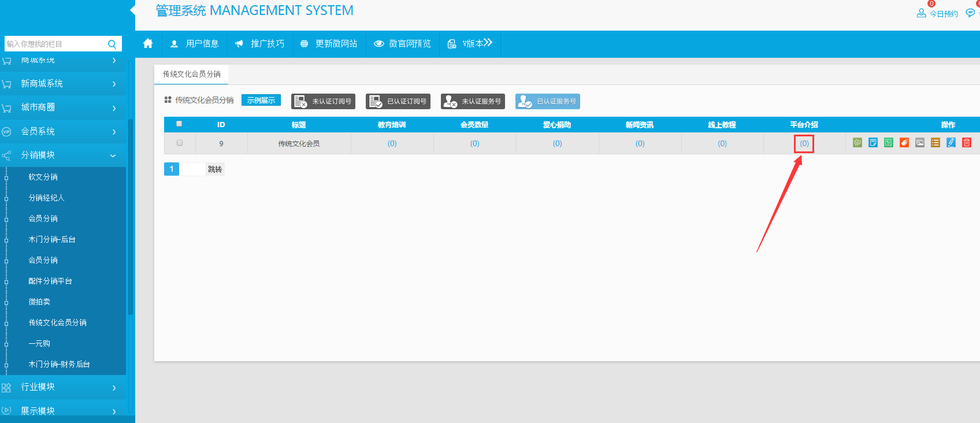This screenshot has width=980, height=423.
Task: Open 配件分销平台 in the sidebar
Action: tap(50, 281)
